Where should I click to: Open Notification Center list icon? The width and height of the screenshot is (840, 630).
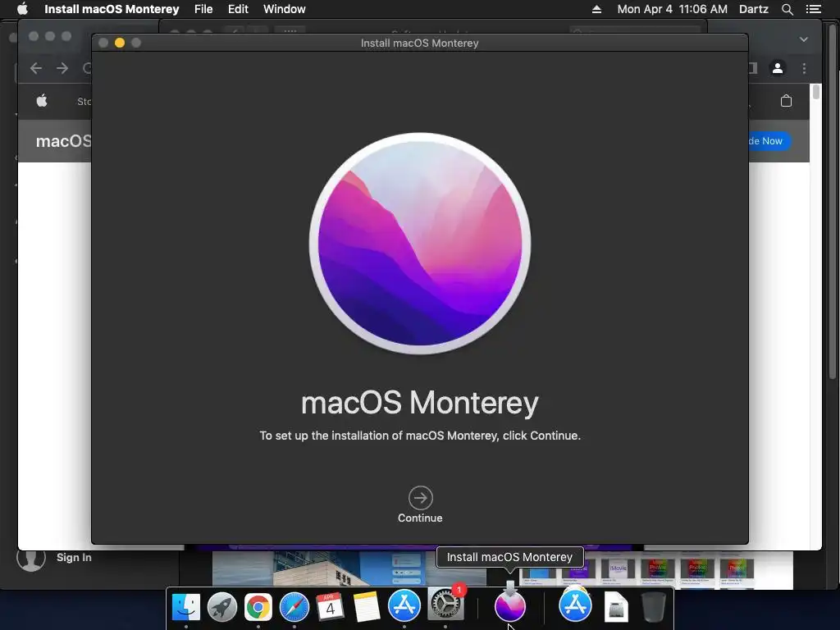click(813, 9)
